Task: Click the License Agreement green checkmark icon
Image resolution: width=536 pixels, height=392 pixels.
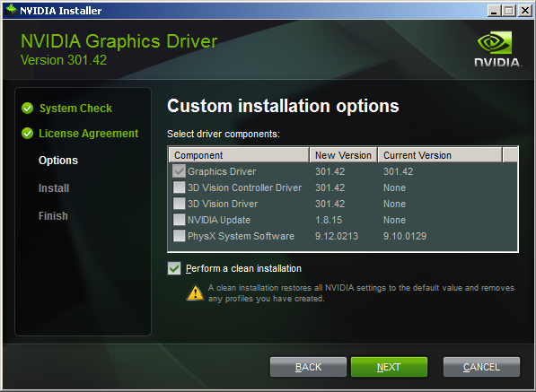Action: 27,133
